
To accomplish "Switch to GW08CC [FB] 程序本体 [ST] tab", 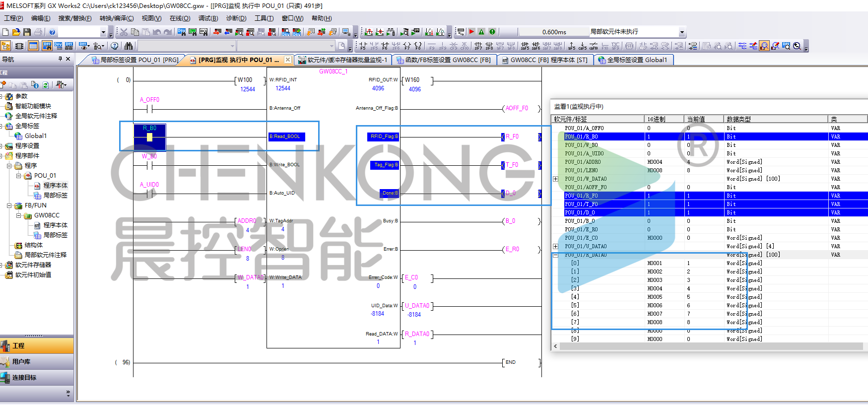I will point(545,60).
